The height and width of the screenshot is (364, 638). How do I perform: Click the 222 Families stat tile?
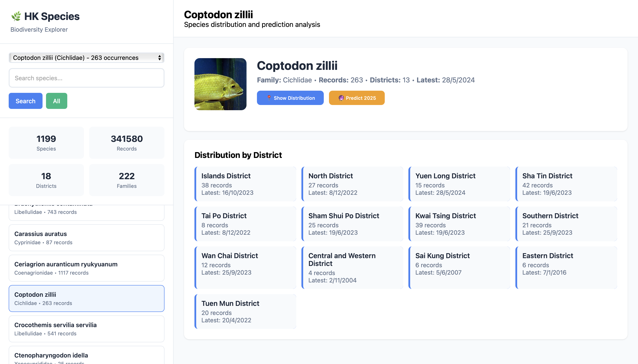pyautogui.click(x=127, y=180)
